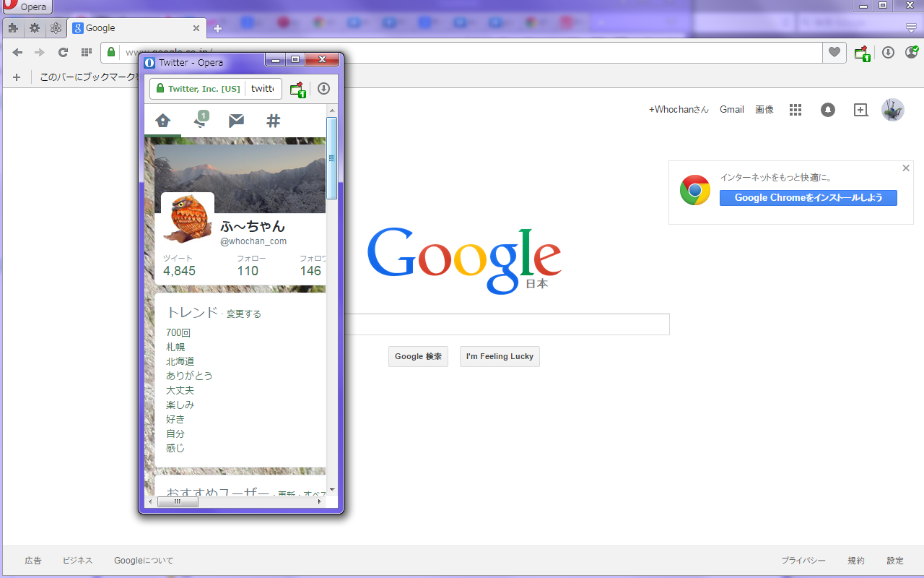Open 画像 images link

764,109
